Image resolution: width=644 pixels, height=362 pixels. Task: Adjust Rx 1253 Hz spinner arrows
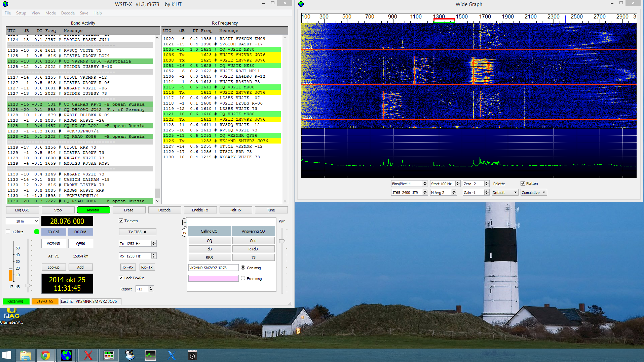154,256
